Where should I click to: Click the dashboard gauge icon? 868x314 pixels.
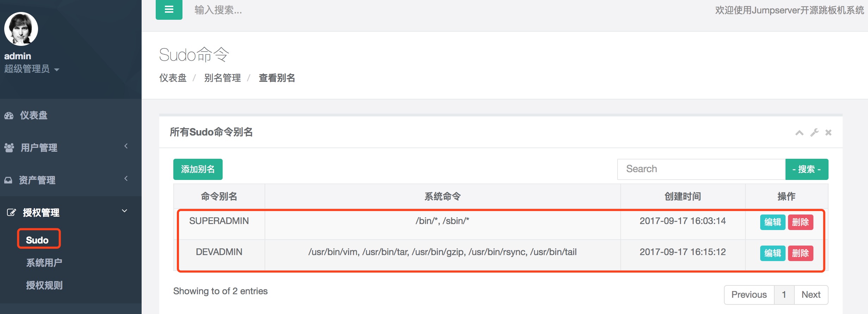[x=9, y=115]
